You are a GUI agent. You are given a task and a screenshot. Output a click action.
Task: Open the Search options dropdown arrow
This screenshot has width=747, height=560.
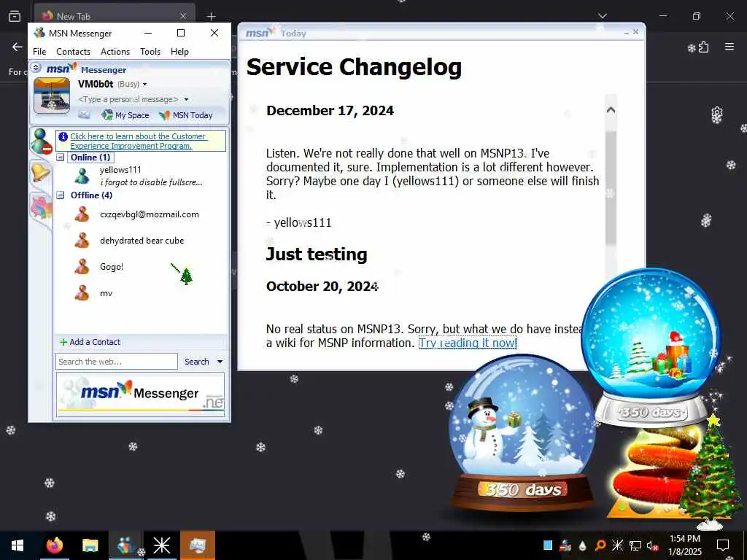[220, 362]
